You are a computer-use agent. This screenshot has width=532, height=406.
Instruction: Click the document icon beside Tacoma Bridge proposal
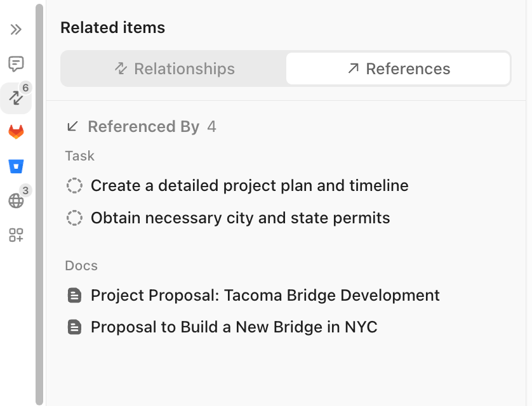75,295
